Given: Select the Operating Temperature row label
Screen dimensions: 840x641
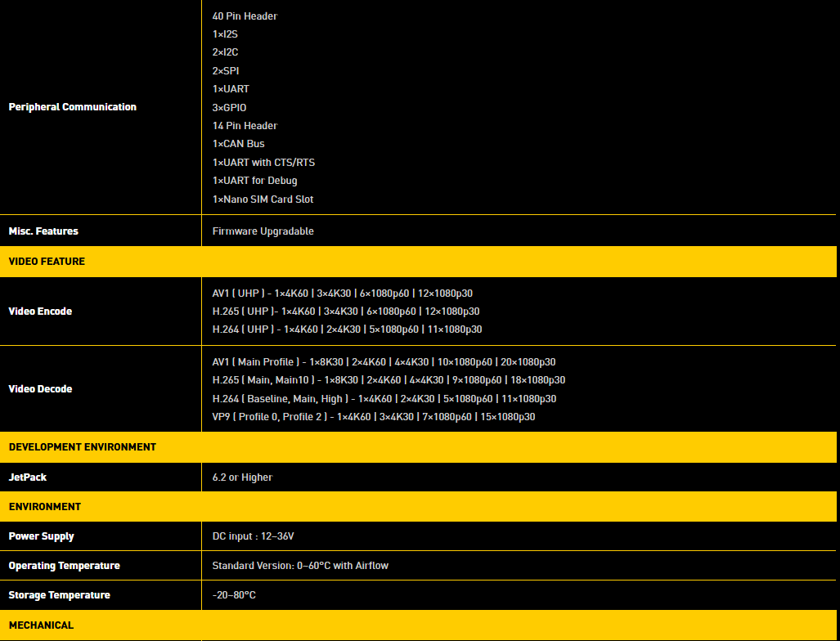Looking at the screenshot, I should [64, 566].
